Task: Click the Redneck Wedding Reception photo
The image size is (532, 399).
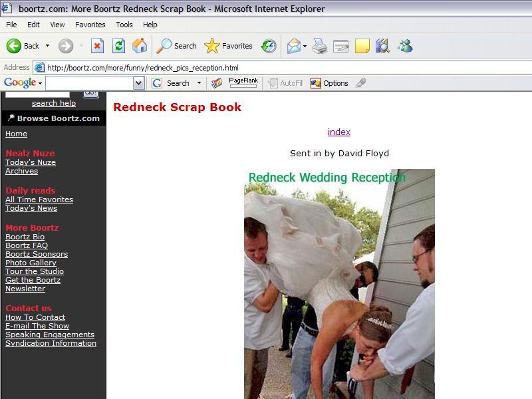Action: [x=339, y=286]
